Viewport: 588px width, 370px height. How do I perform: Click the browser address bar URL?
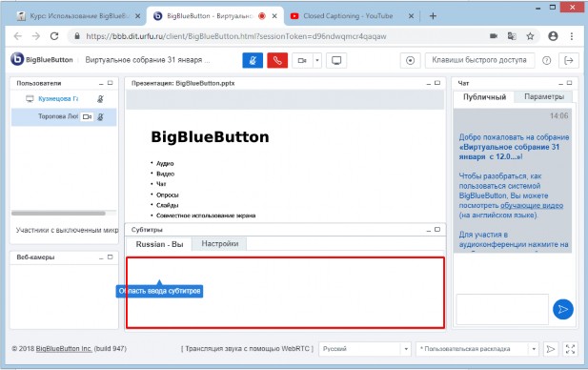point(236,36)
